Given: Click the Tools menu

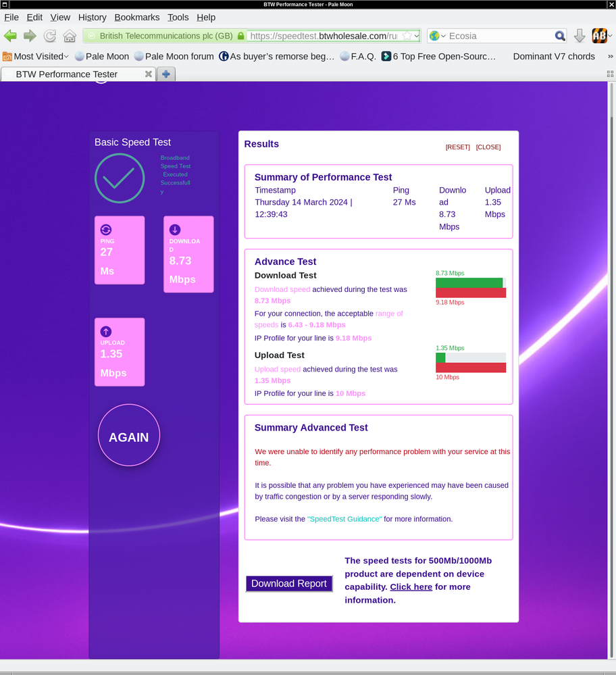Looking at the screenshot, I should (178, 18).
